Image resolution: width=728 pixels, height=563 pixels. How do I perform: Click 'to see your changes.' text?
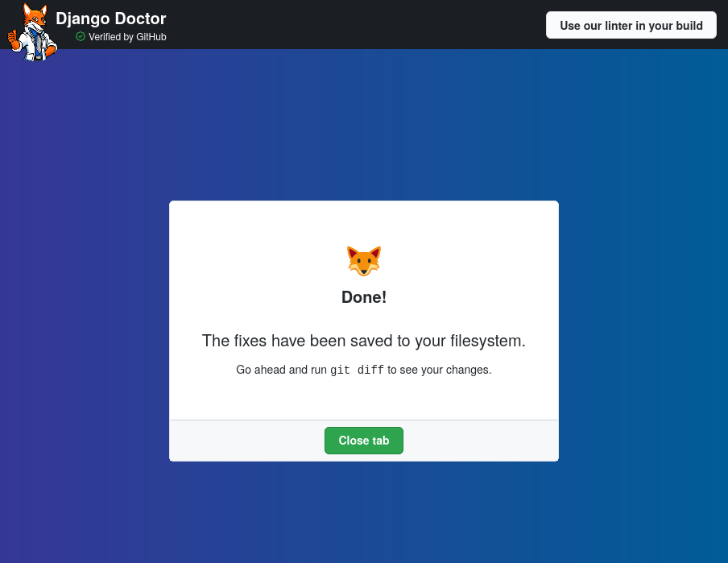pos(439,370)
